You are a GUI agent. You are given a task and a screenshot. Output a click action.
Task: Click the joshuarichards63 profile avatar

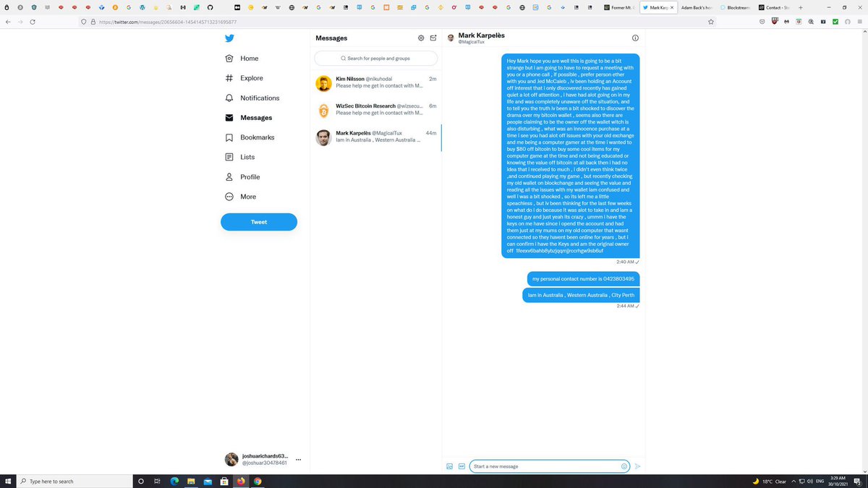tap(231, 460)
